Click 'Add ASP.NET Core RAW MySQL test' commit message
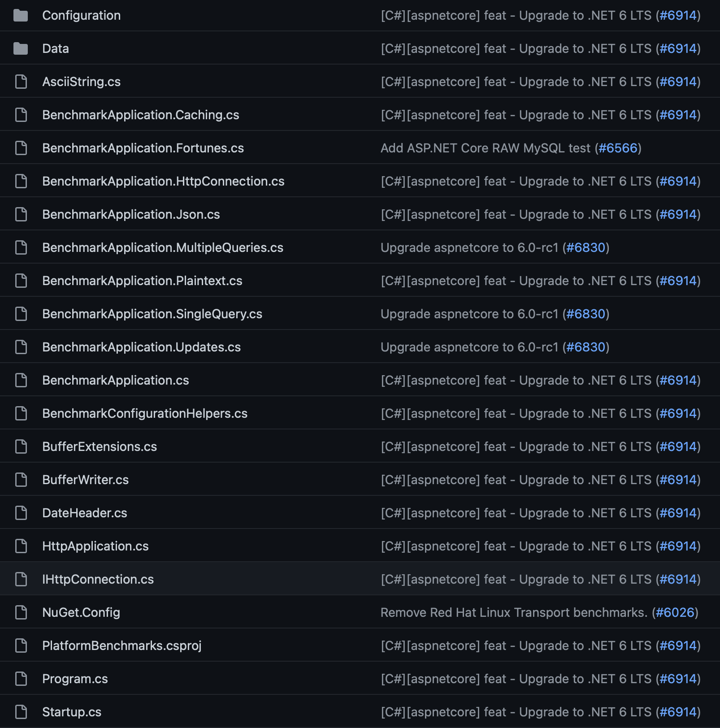 (486, 148)
